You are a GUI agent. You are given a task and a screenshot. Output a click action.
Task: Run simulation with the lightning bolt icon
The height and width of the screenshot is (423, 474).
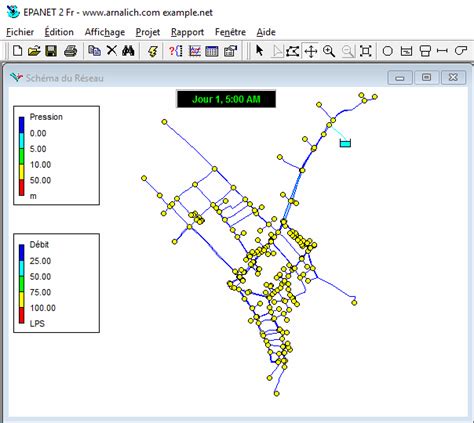tap(153, 51)
